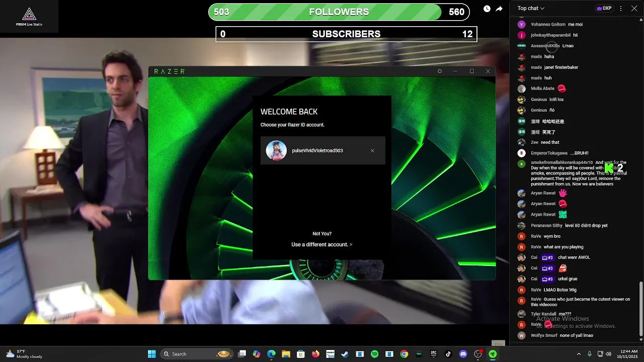Click Yohannes Goitom chat username
Image resolution: width=644 pixels, height=362 pixels.
pyautogui.click(x=548, y=24)
